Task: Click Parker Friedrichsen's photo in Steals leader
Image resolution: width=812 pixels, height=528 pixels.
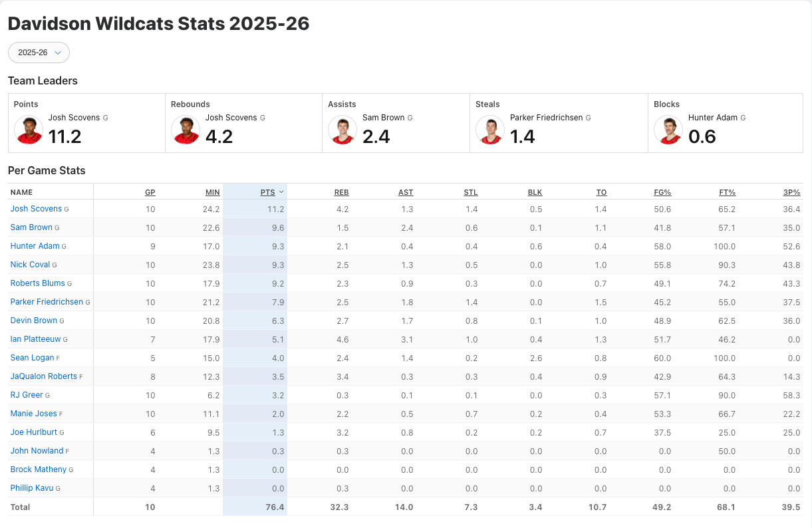Action: tap(490, 130)
